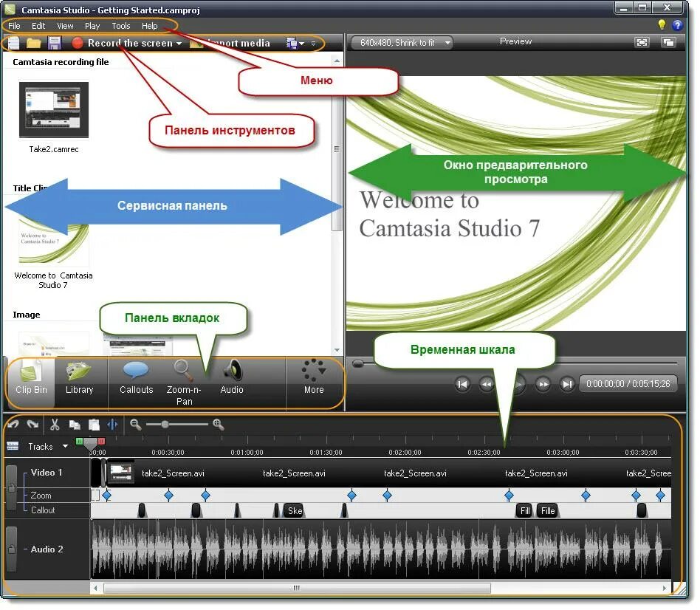Select the Callout sub-track label
Image resolution: width=700 pixels, height=610 pixels.
pos(43,510)
